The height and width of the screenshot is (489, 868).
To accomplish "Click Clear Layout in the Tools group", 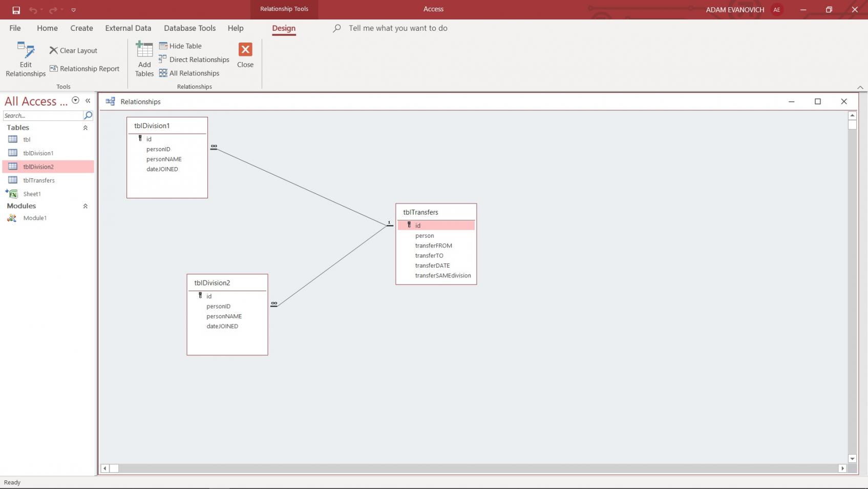I will [73, 50].
